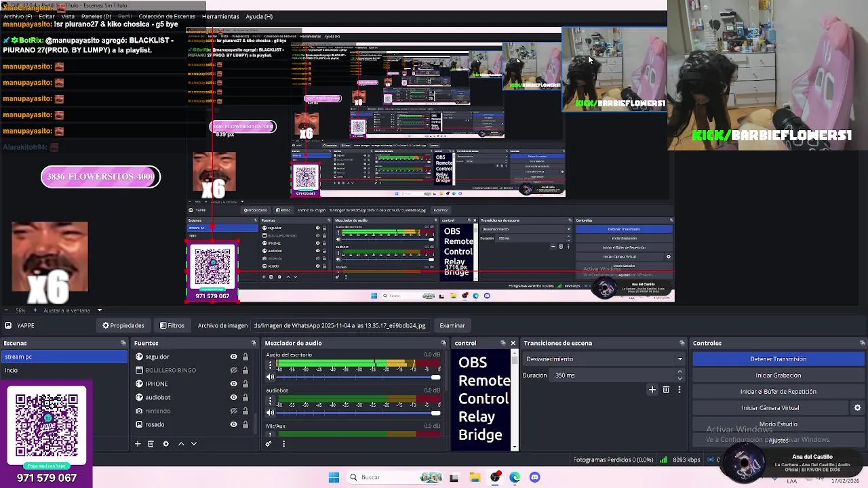Open source properties gear in Fuentes toolbar
This screenshot has height=488, width=868.
(165, 443)
